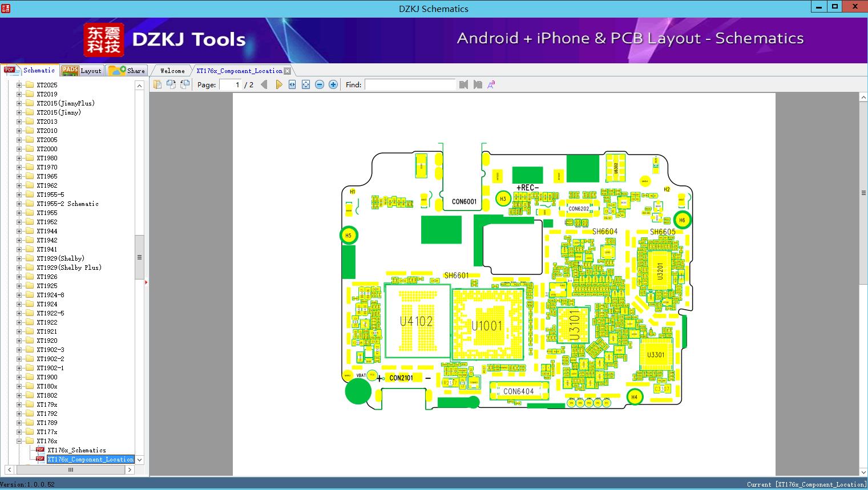Collapse the XT176x folder node

(19, 441)
